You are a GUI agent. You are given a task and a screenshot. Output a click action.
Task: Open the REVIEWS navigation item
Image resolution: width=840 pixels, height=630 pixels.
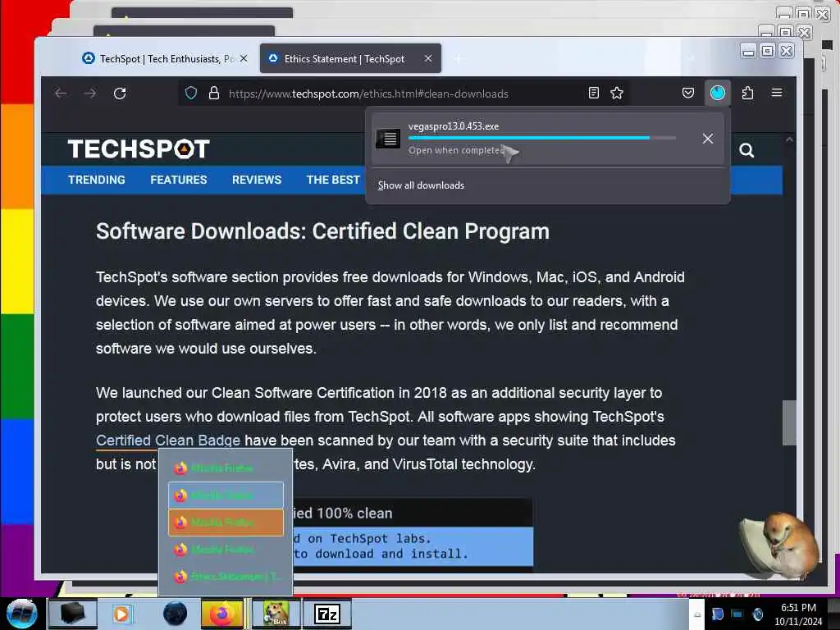click(257, 180)
